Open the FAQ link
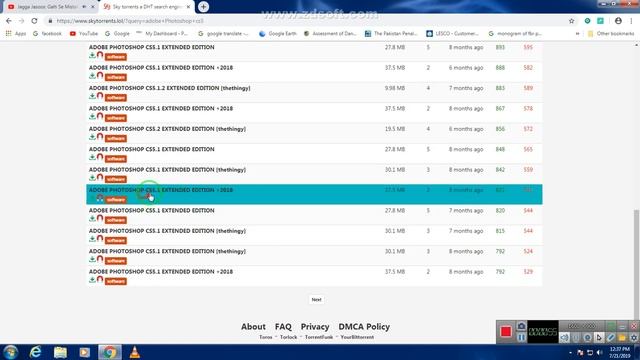Screen dimensions: 640x360 click(x=283, y=327)
